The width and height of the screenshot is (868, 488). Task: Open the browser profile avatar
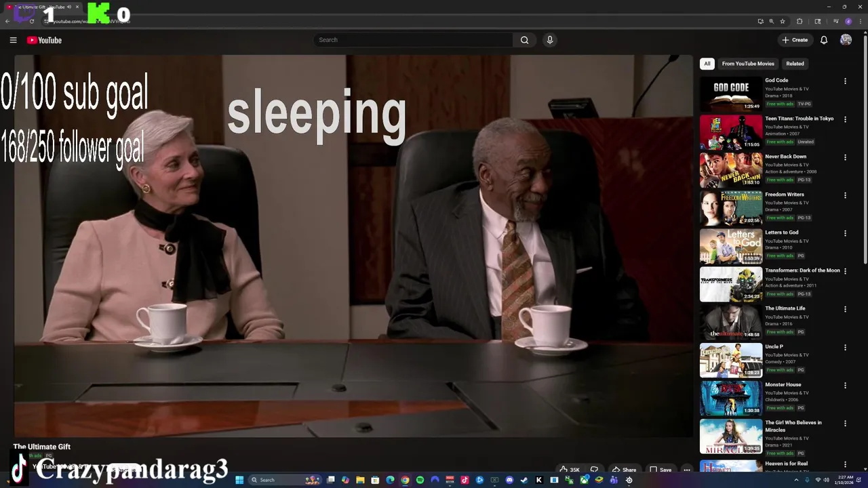[x=848, y=21]
